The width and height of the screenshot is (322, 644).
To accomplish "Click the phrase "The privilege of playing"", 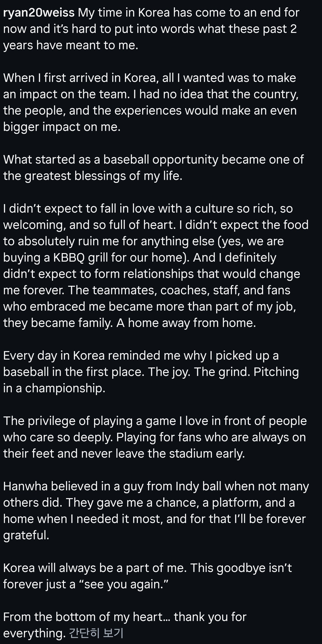I will (x=67, y=421).
